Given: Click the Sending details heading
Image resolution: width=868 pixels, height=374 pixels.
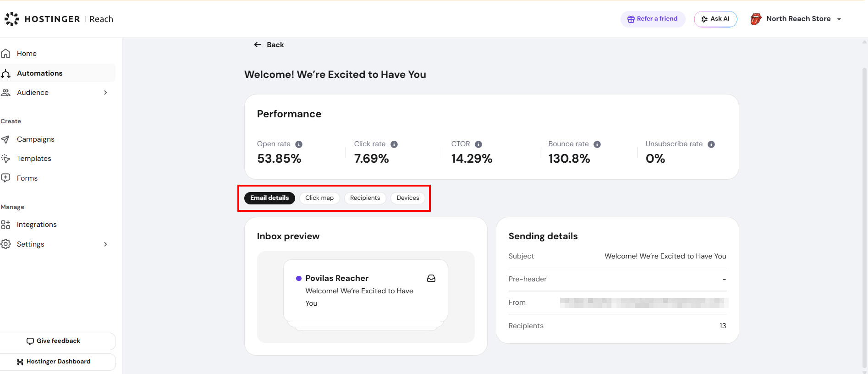Looking at the screenshot, I should click(x=543, y=236).
